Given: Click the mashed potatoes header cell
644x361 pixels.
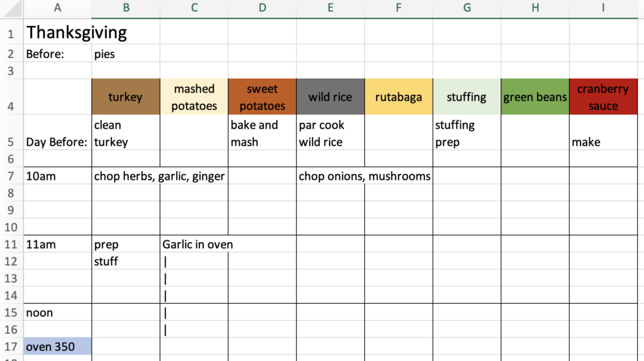Looking at the screenshot, I should coord(194,97).
